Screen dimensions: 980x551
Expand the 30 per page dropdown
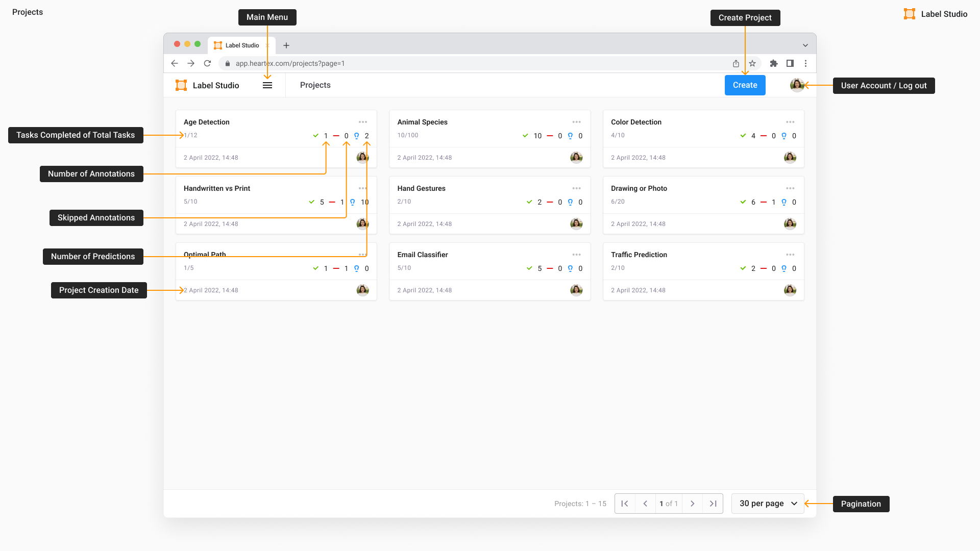point(768,504)
